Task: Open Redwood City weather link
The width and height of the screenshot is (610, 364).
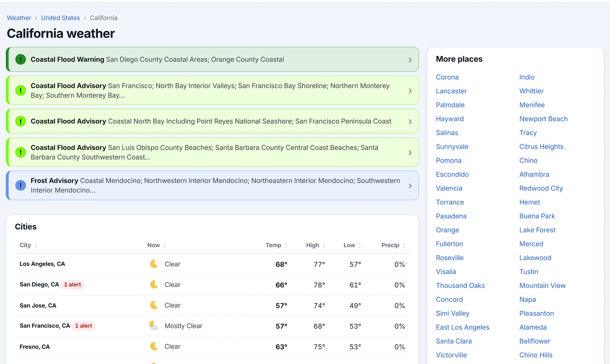Action: [541, 188]
